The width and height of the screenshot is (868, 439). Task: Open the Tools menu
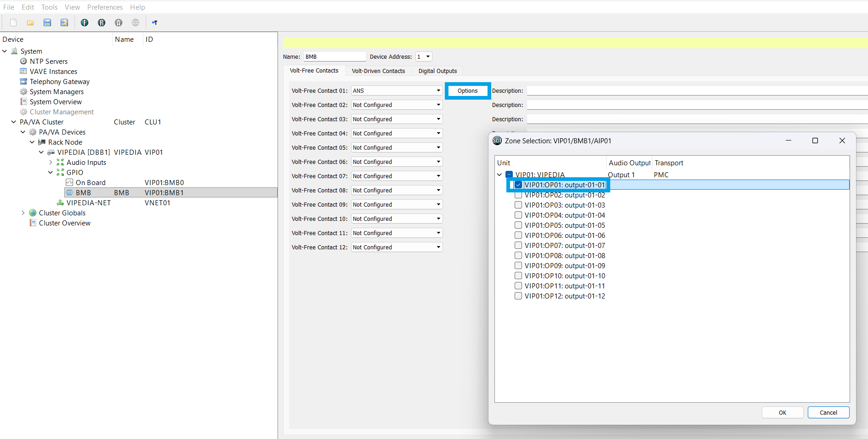(x=49, y=7)
